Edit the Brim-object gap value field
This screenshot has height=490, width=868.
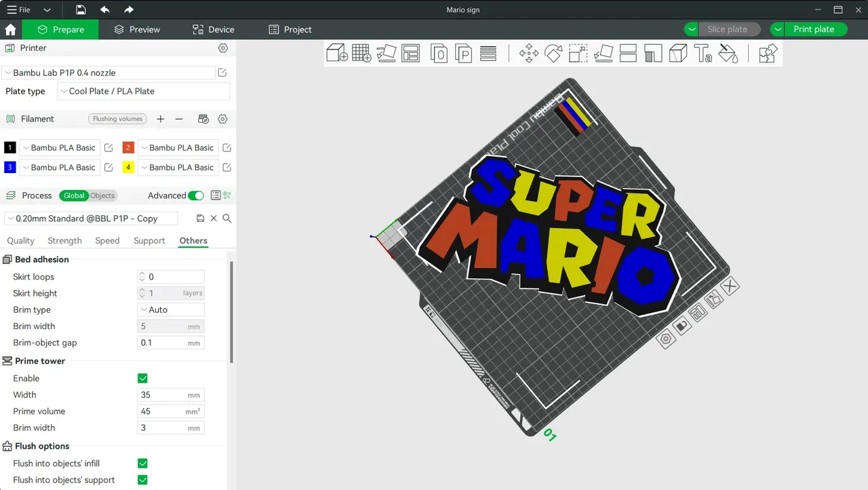(170, 343)
